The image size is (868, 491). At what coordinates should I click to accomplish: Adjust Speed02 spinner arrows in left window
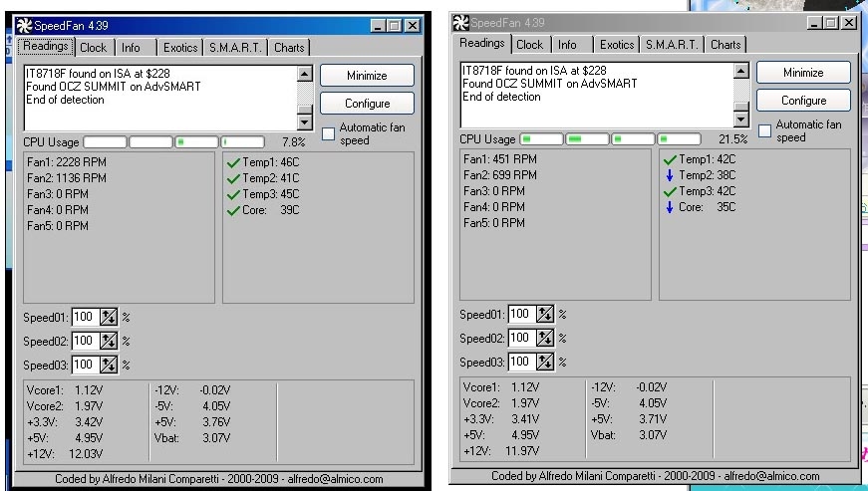point(109,341)
